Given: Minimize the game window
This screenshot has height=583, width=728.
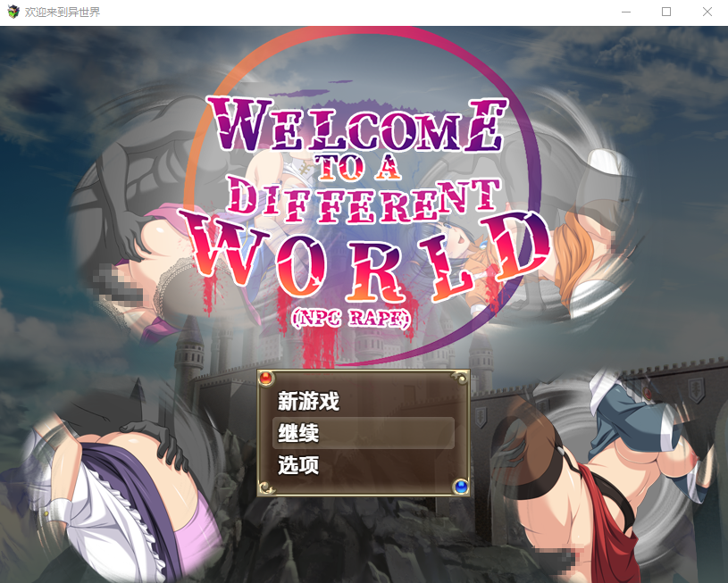Looking at the screenshot, I should click(625, 12).
